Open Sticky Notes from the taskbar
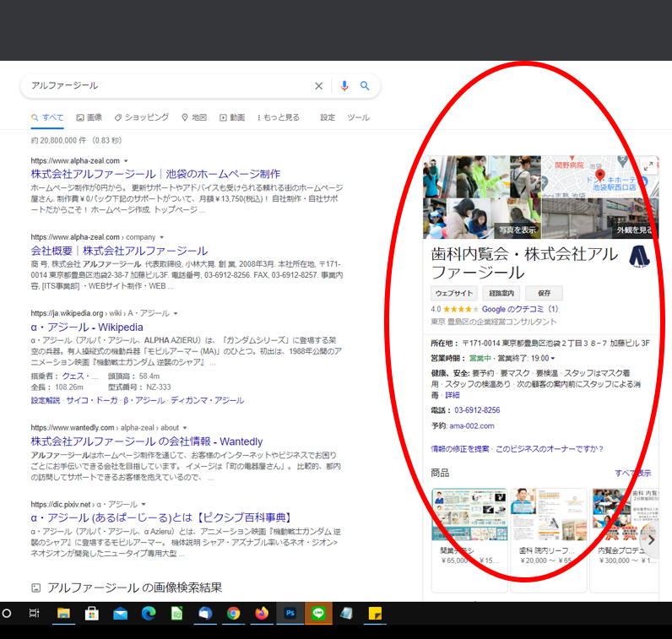Image resolution: width=672 pixels, height=639 pixels. point(375,614)
